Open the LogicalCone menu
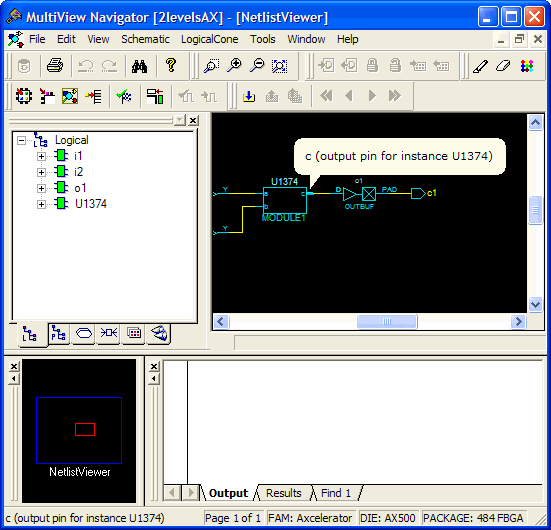This screenshot has height=530, width=551. click(x=209, y=39)
